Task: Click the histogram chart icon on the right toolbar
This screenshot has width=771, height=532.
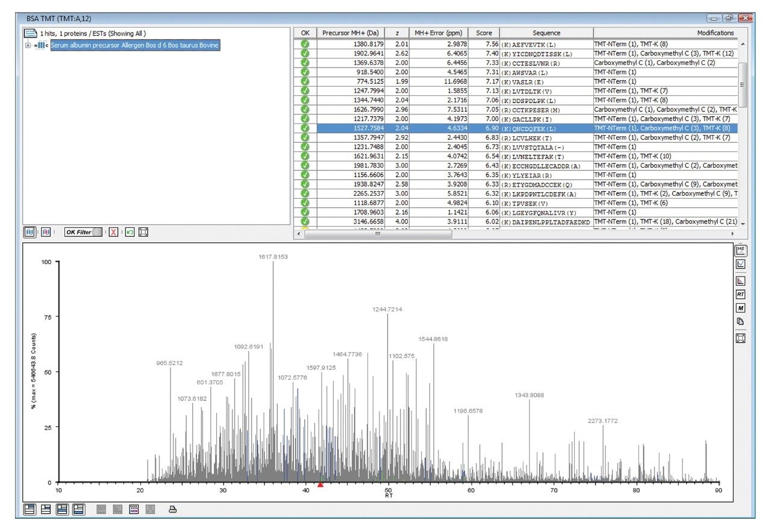Action: (741, 281)
